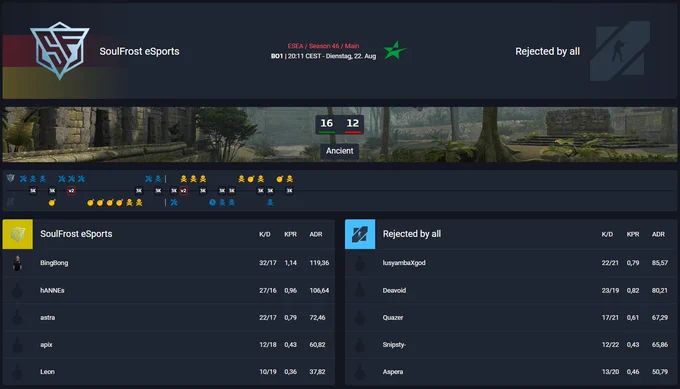The height and width of the screenshot is (389, 680).
Task: Click Rejected by all title in the scoreboard
Action: [x=412, y=234]
